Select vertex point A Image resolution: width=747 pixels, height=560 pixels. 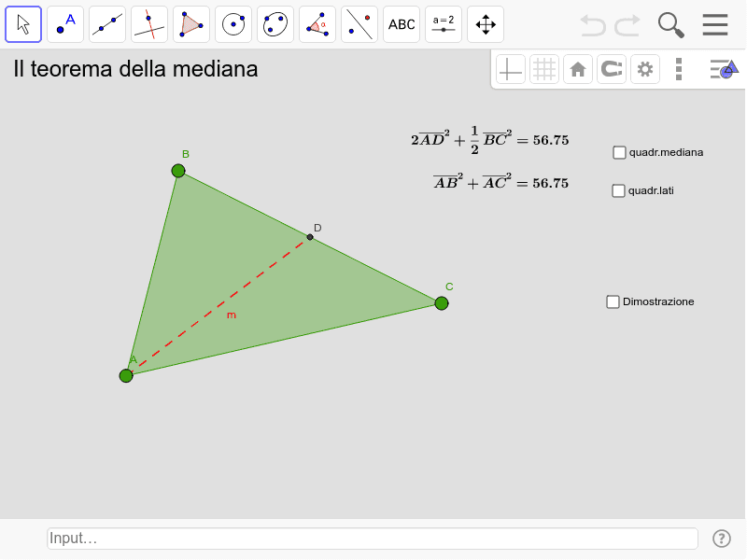click(126, 376)
